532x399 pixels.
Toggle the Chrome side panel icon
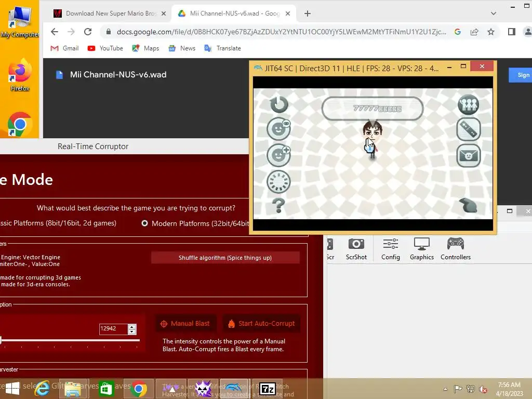coord(512,32)
